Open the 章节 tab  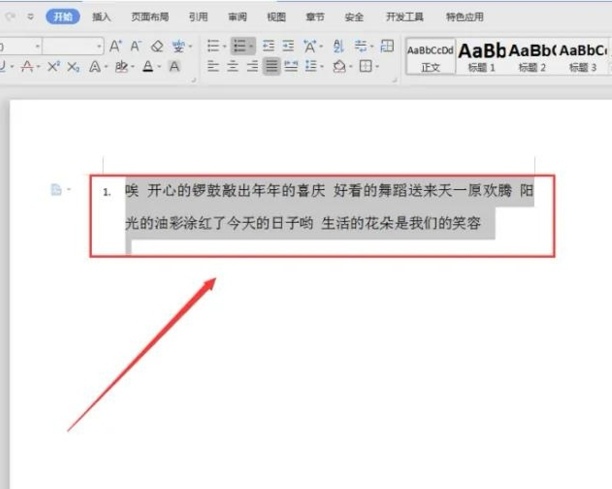coord(315,17)
